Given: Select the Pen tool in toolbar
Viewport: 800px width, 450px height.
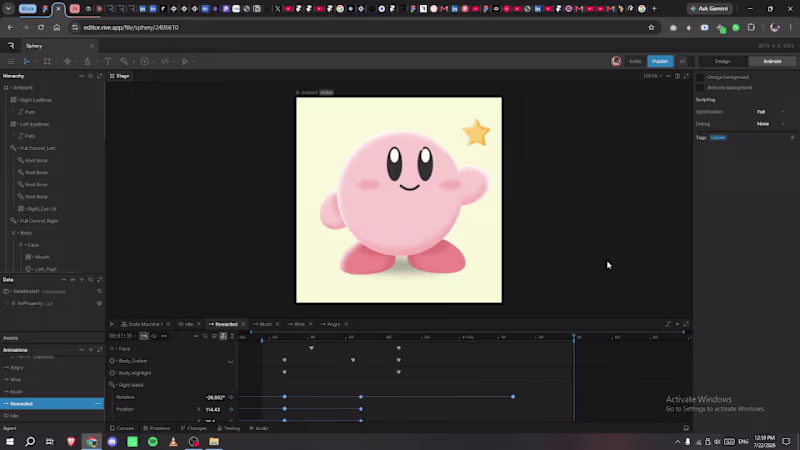Looking at the screenshot, I should [87, 61].
